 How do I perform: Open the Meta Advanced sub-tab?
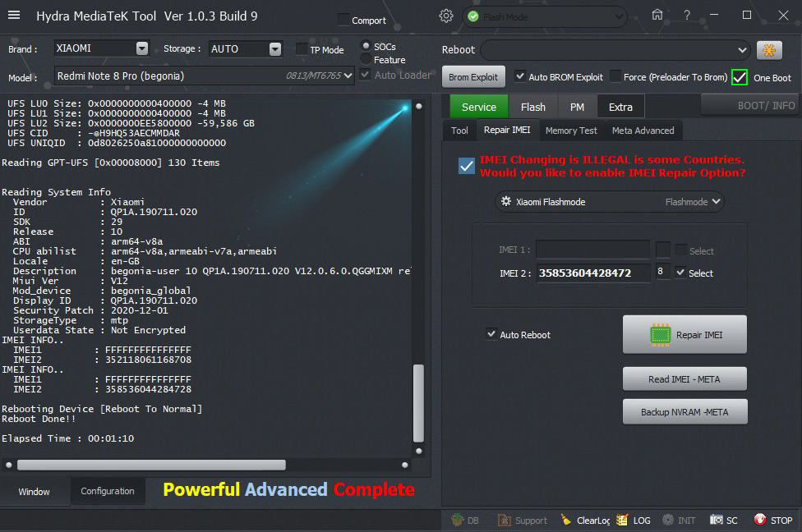[643, 131]
